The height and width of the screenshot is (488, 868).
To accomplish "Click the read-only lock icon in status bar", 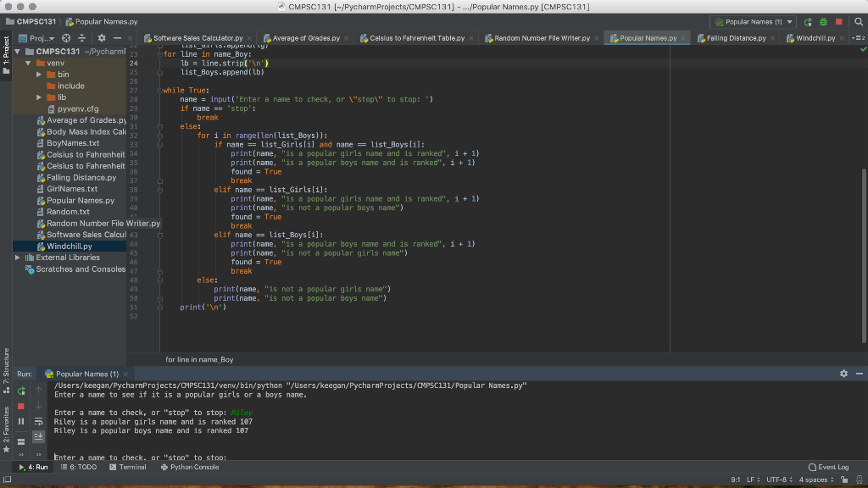I will click(844, 480).
